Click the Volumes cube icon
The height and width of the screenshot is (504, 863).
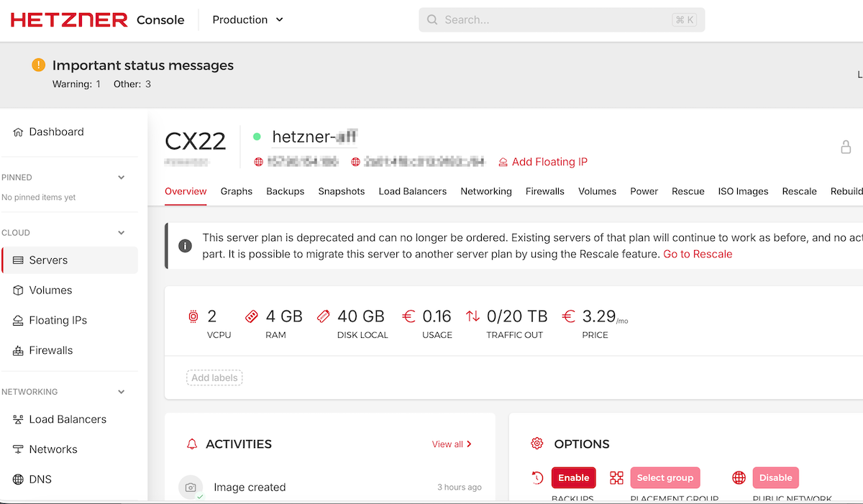(x=18, y=290)
